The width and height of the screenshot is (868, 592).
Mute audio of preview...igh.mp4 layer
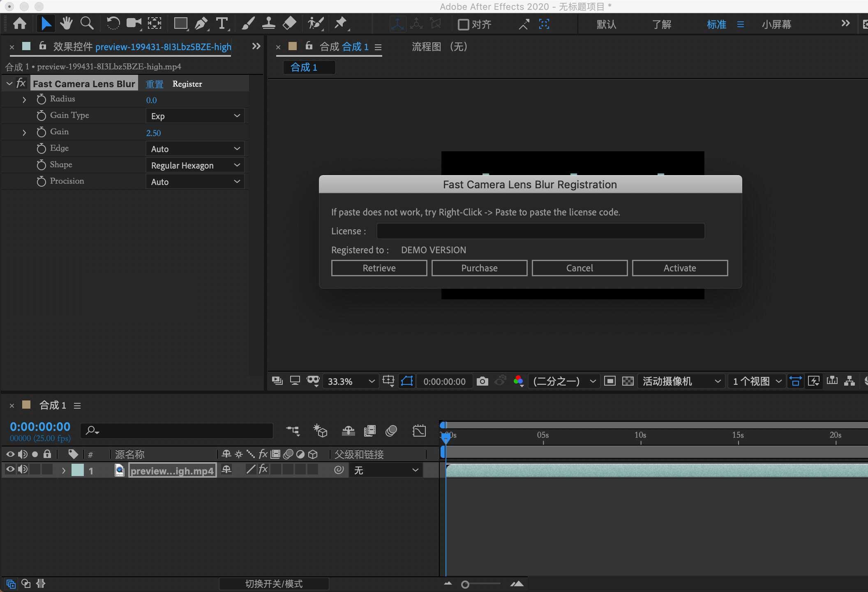pos(23,469)
